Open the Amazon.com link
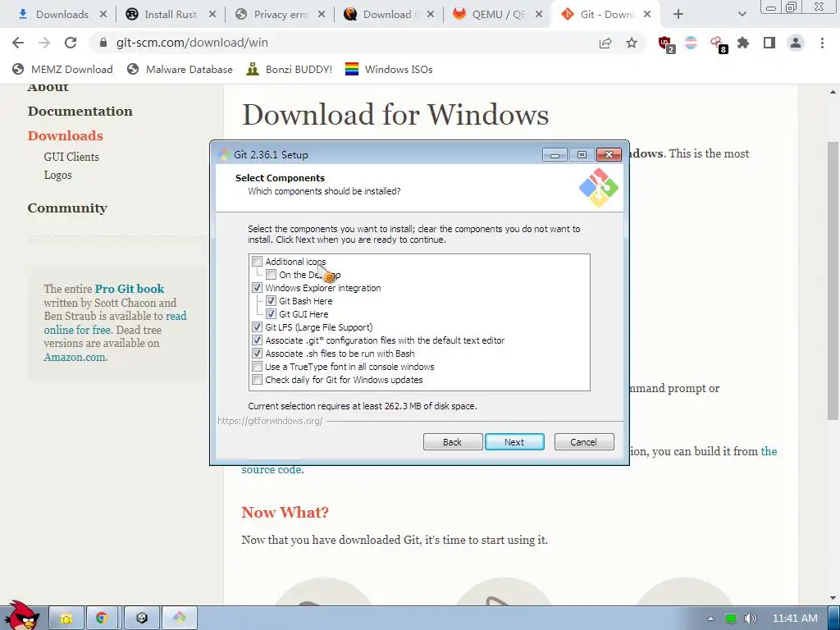 [x=75, y=358]
